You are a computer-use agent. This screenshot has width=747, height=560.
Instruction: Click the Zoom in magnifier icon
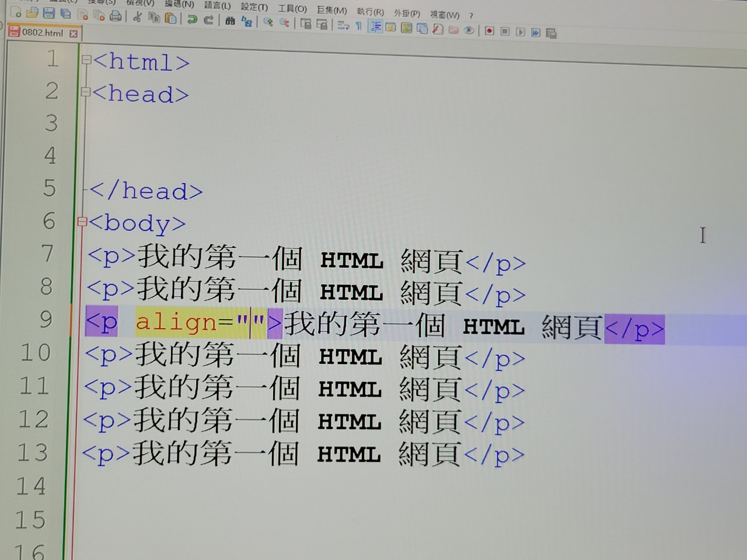[268, 23]
